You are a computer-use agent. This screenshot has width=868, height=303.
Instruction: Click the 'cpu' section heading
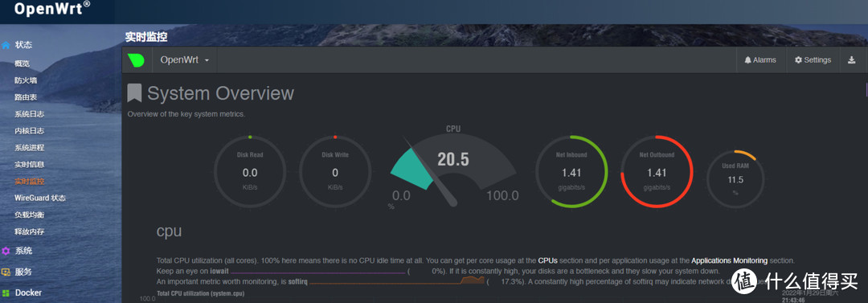point(169,231)
